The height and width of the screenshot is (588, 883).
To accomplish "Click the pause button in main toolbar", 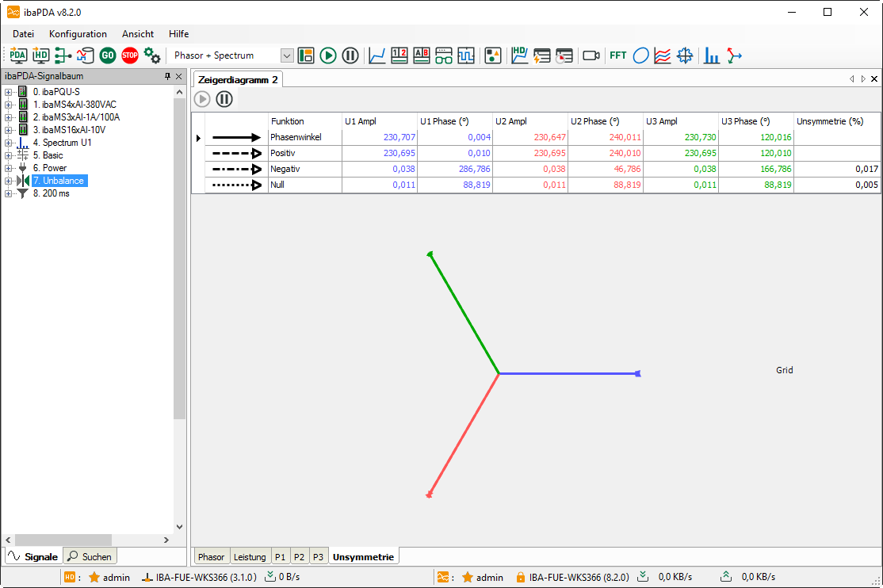I will pos(350,55).
